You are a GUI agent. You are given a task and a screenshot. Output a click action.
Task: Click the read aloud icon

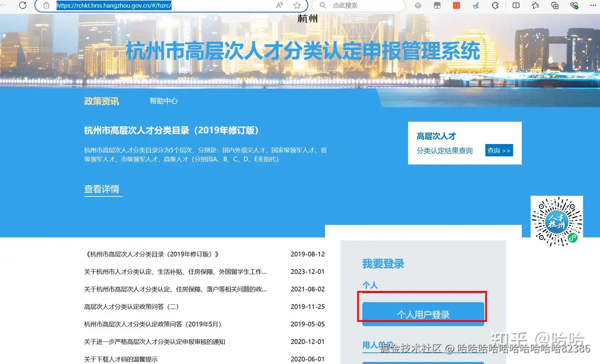click(x=280, y=5)
